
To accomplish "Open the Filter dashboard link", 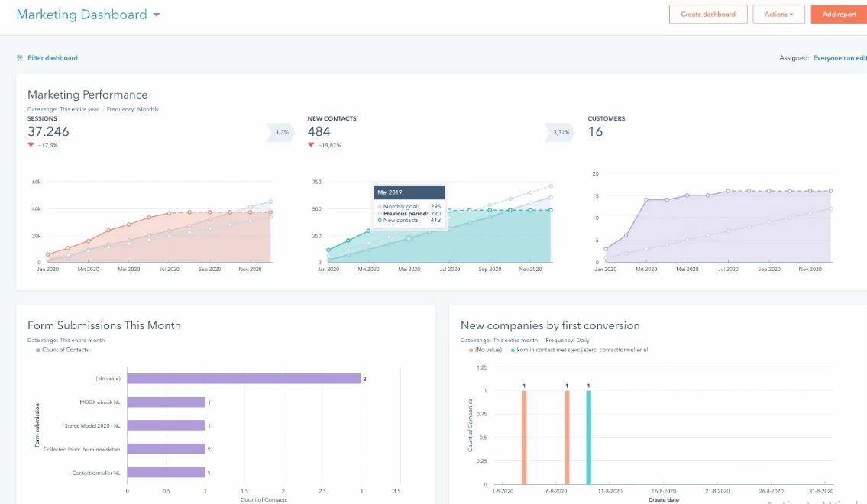I will tap(53, 57).
